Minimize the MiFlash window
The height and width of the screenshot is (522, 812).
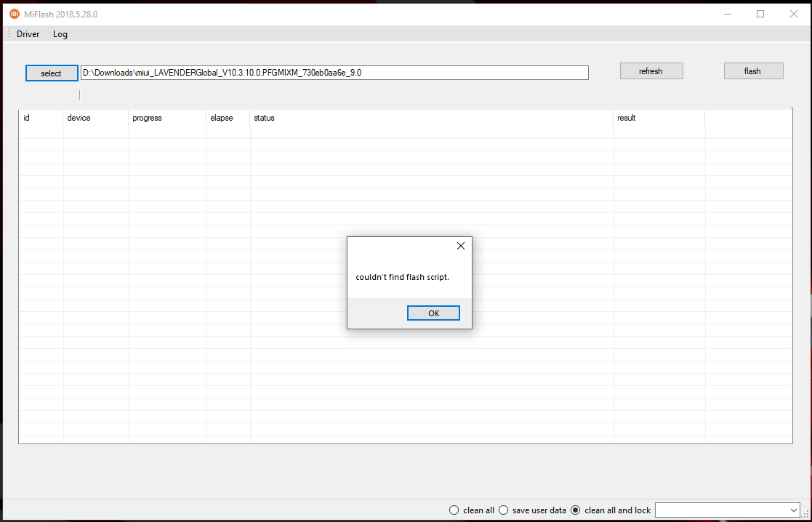coord(728,14)
